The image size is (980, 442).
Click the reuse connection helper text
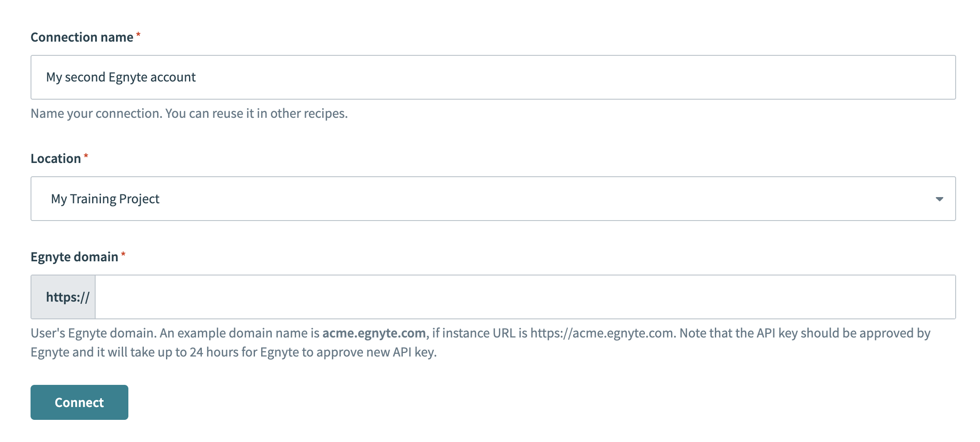pyautogui.click(x=189, y=113)
